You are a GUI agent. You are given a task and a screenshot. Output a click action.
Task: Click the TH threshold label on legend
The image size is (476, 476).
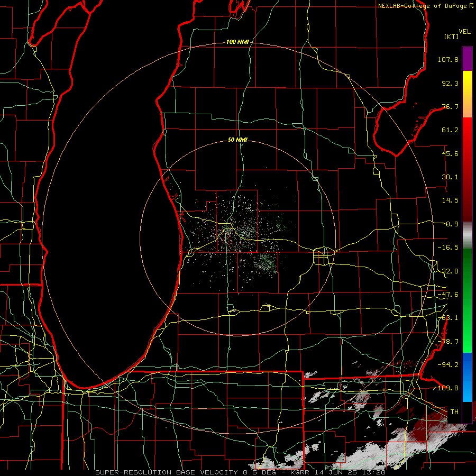[x=454, y=412]
